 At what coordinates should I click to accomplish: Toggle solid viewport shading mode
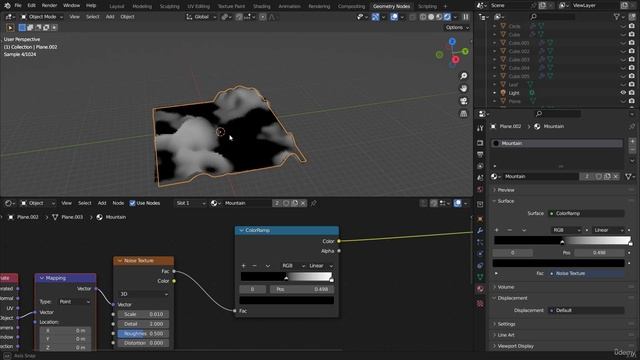(431, 17)
